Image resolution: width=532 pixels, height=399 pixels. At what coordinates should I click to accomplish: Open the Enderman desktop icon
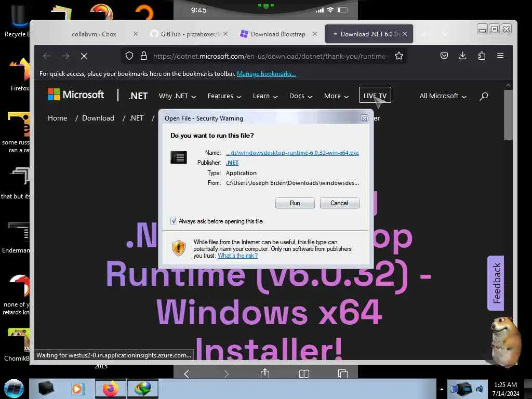(x=16, y=237)
